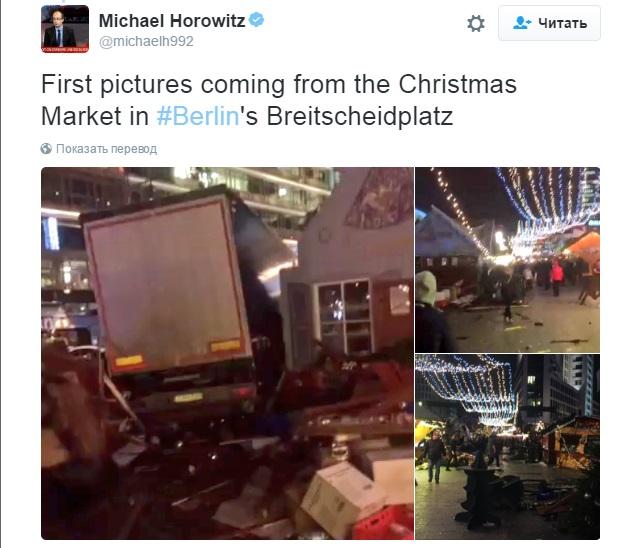Click the wooden stall in the bottom-right photo

click(571, 443)
